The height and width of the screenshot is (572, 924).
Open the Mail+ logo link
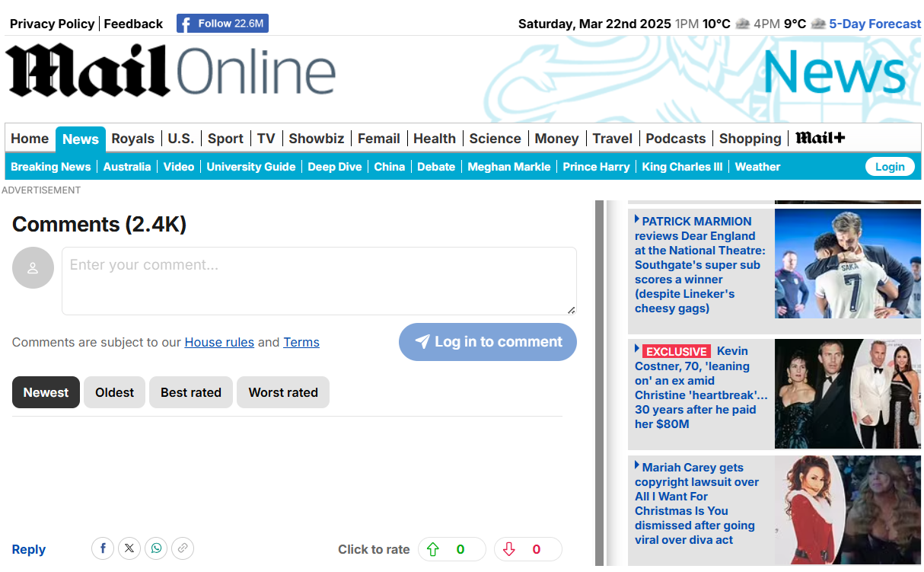click(820, 138)
